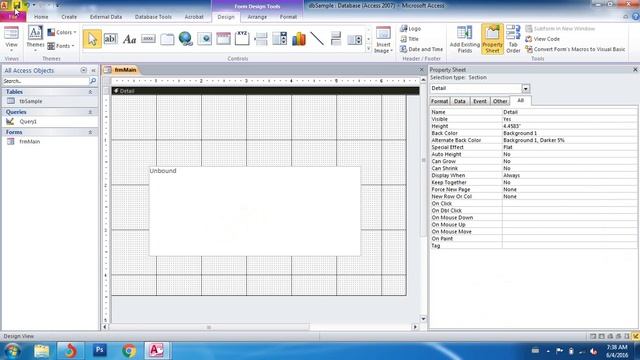
Task: Open the Insert Image dropdown
Action: (383, 48)
